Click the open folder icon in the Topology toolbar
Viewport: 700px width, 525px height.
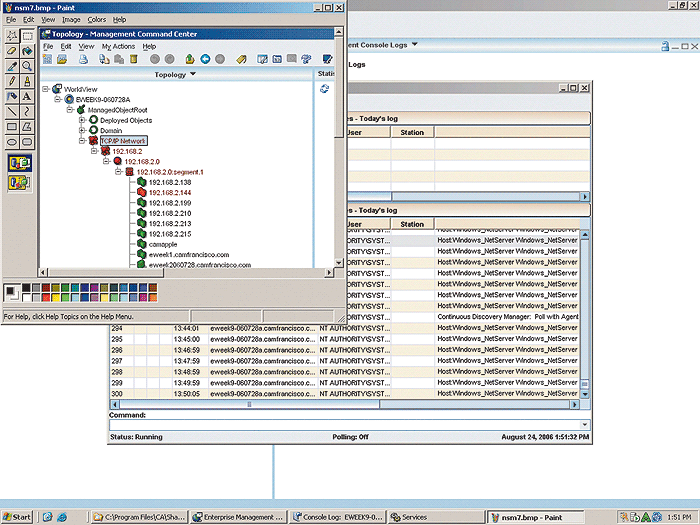click(x=62, y=59)
